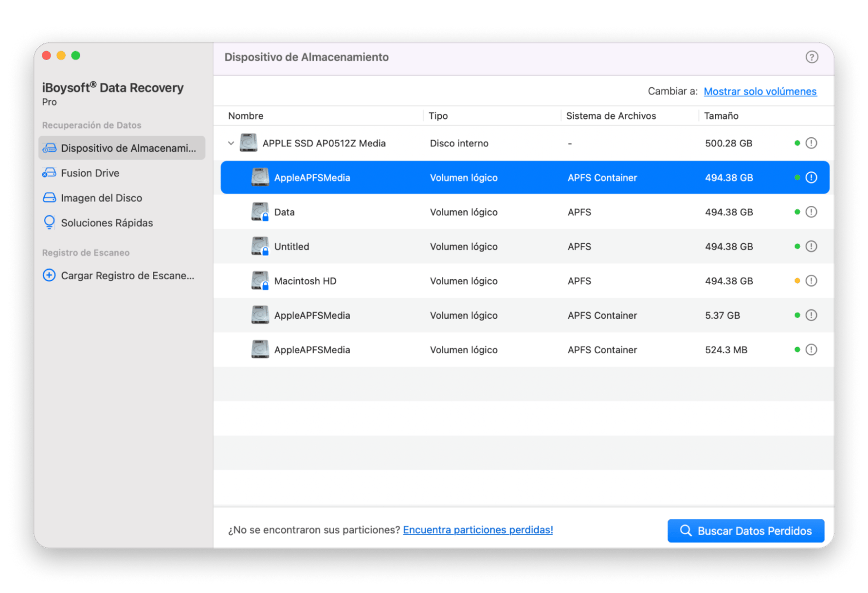The width and height of the screenshot is (868, 593).
Task: Click green status dot on APPLE SSD row
Action: pos(797,143)
